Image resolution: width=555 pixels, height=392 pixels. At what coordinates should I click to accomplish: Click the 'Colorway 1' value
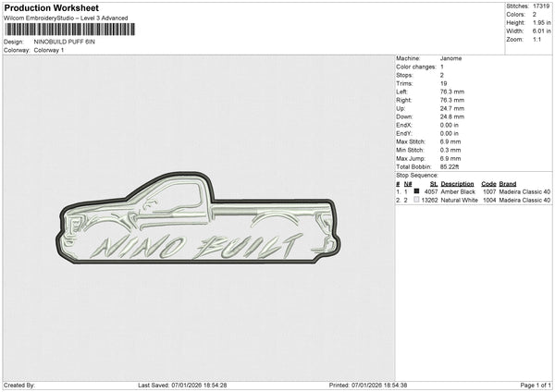tap(49, 50)
